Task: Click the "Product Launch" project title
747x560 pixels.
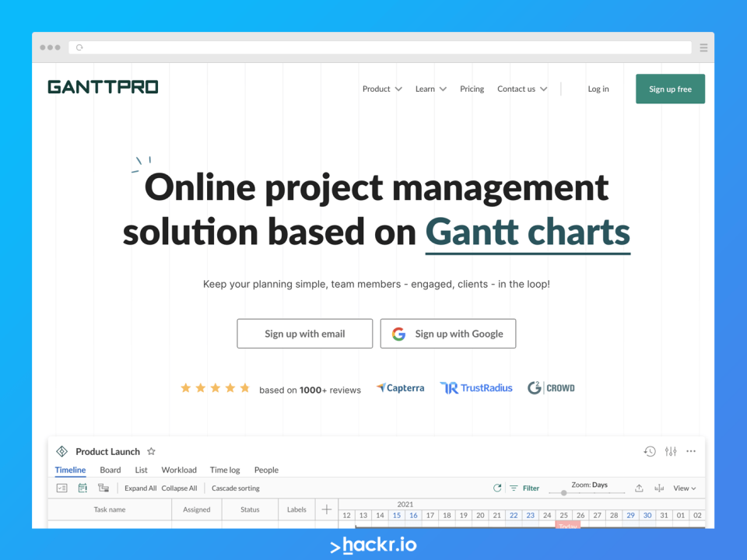Action: coord(107,451)
